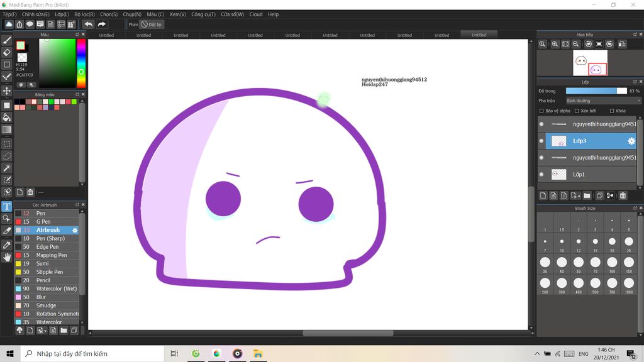Image resolution: width=644 pixels, height=362 pixels.
Task: Open Task View on the taskbar
Action: pos(174,354)
